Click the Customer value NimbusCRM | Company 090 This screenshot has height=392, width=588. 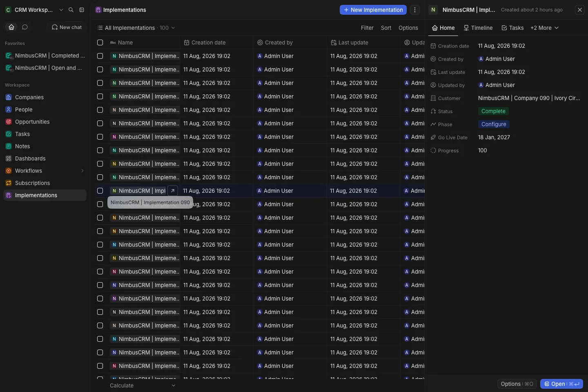(529, 98)
